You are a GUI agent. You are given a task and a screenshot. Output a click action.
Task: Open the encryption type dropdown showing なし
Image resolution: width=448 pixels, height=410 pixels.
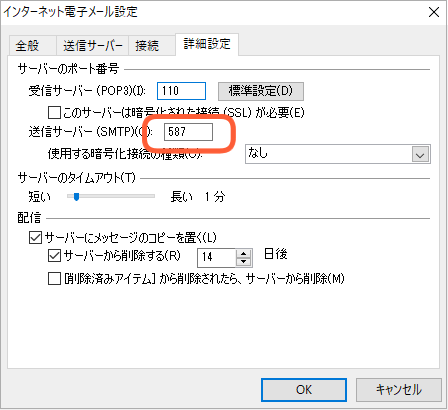[x=338, y=154]
